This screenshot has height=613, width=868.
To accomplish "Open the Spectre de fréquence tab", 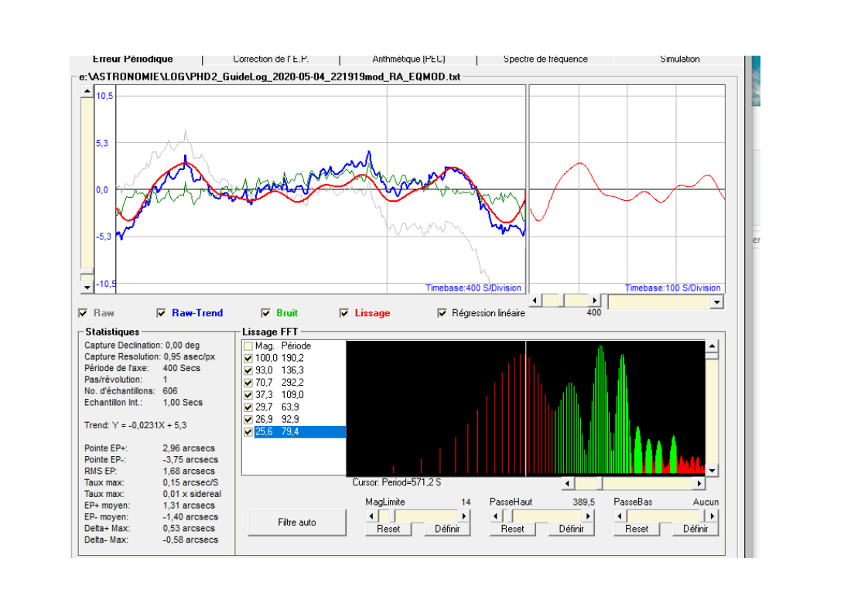I will [x=545, y=60].
